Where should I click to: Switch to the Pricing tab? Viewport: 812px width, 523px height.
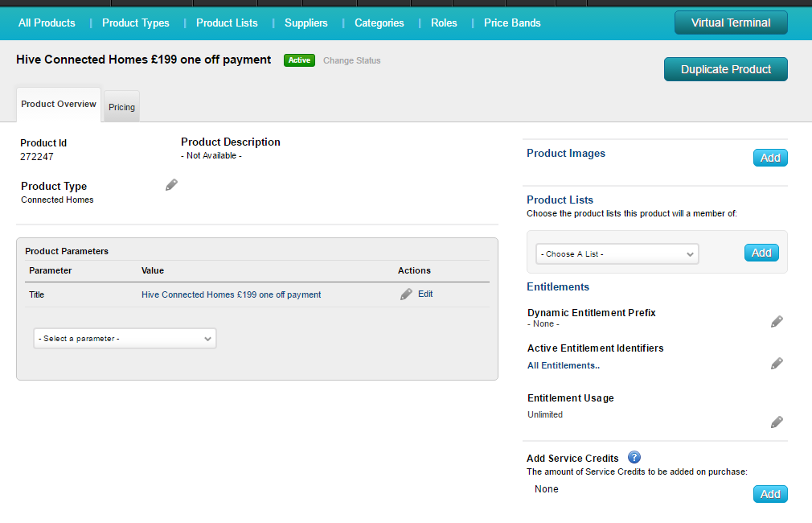(x=122, y=107)
